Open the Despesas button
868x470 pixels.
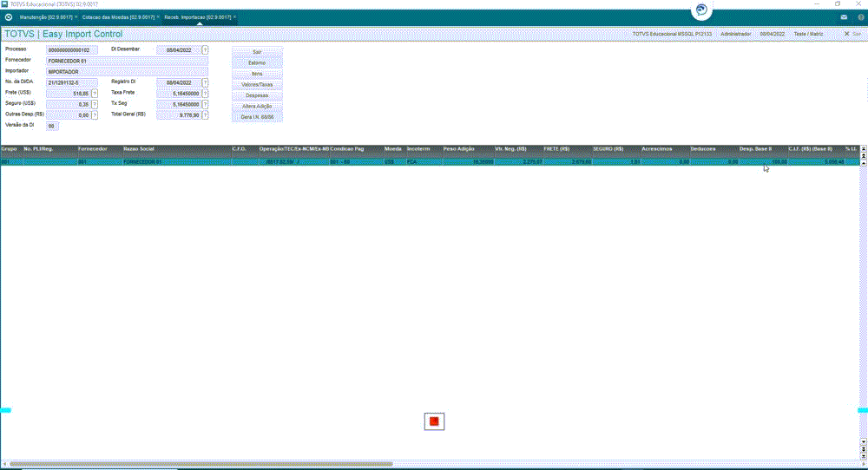(257, 95)
